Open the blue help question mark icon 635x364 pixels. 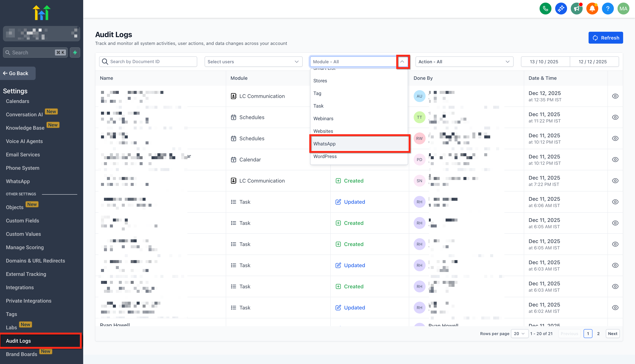pyautogui.click(x=608, y=9)
